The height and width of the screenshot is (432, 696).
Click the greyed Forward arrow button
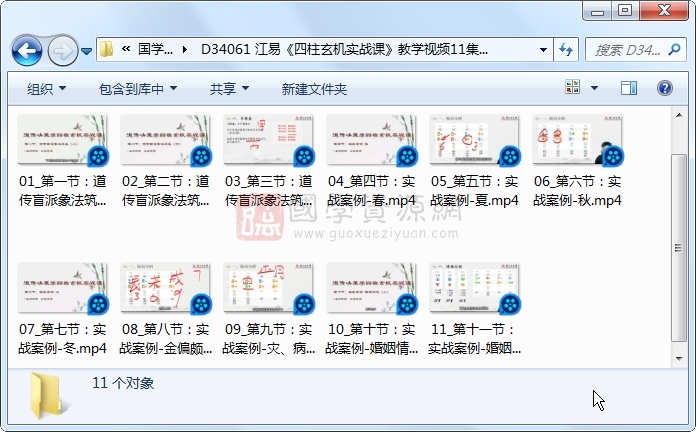(62, 51)
